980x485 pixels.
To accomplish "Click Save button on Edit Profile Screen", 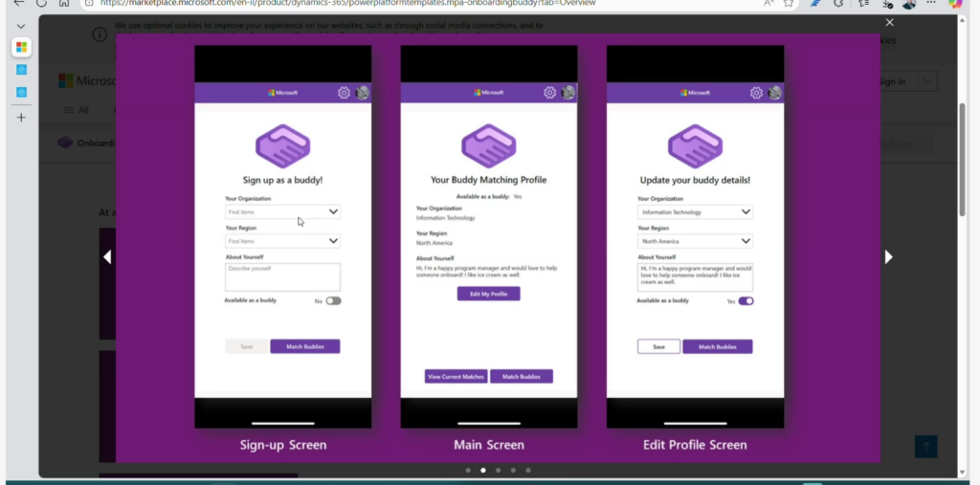I will click(658, 346).
